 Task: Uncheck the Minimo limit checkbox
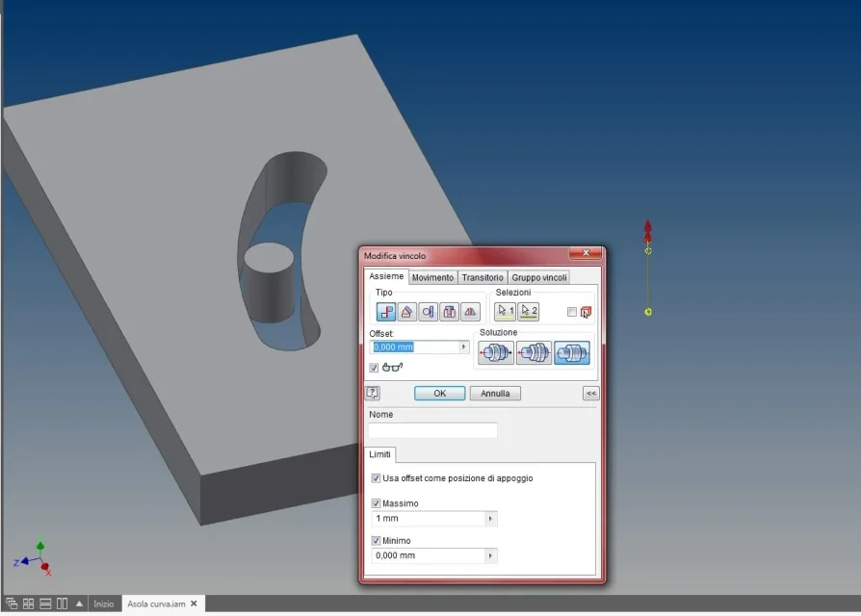click(x=377, y=541)
